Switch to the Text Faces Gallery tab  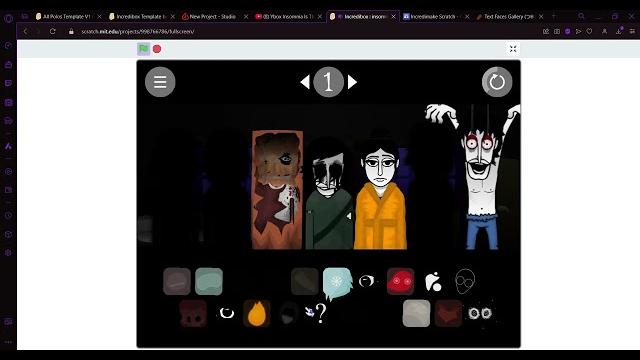tap(508, 17)
